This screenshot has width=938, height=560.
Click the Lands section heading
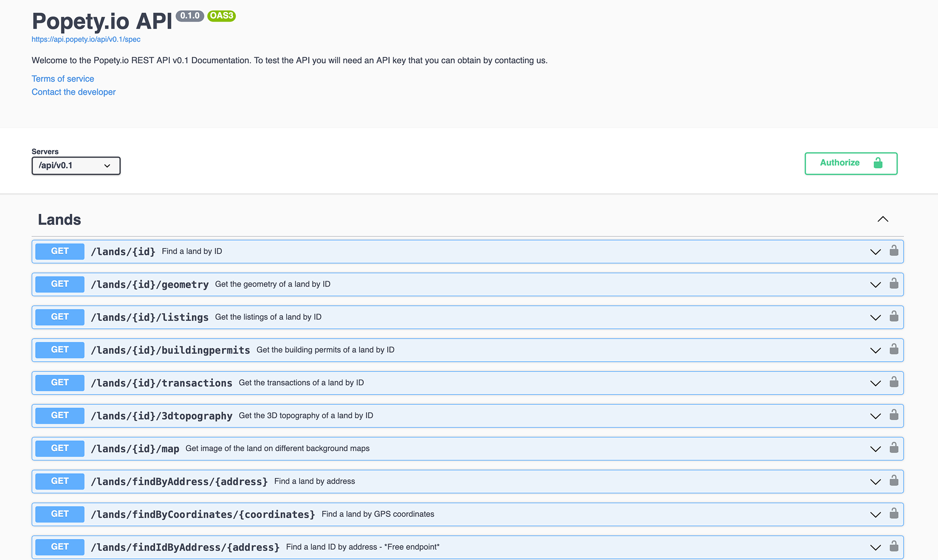coord(60,219)
